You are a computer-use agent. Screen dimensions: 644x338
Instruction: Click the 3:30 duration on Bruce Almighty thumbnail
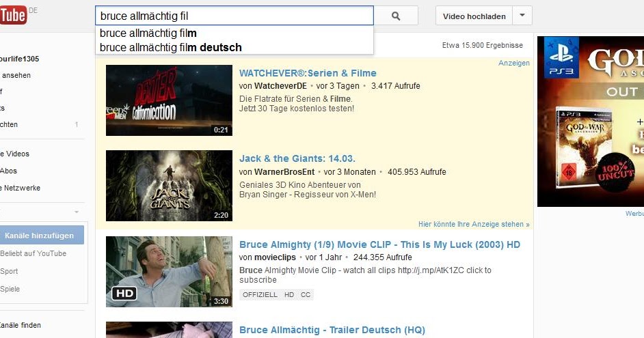(221, 301)
